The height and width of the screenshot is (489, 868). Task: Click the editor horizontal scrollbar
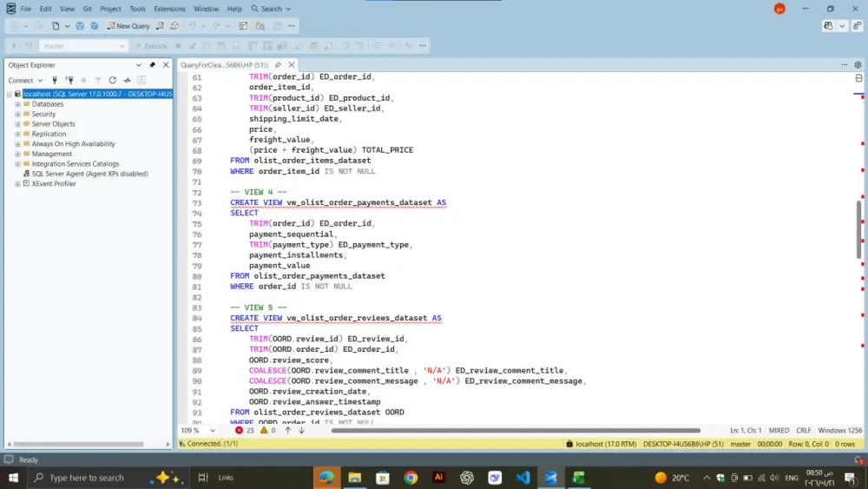516,430
